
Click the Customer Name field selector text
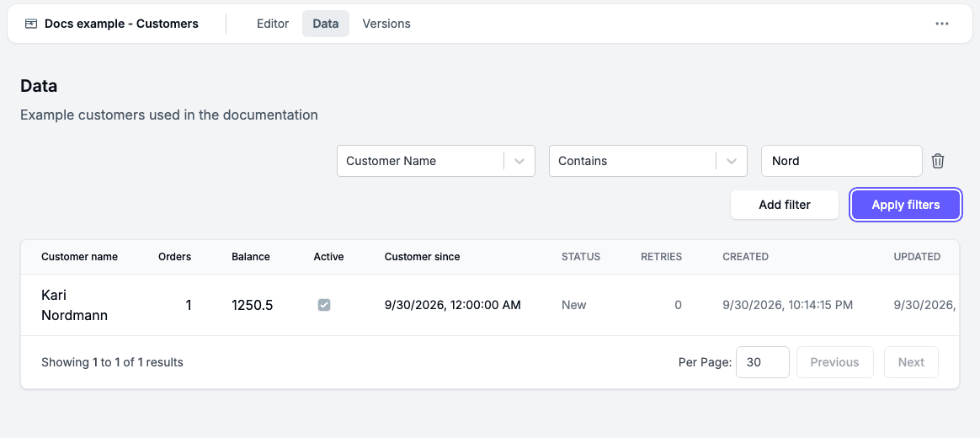(x=391, y=161)
